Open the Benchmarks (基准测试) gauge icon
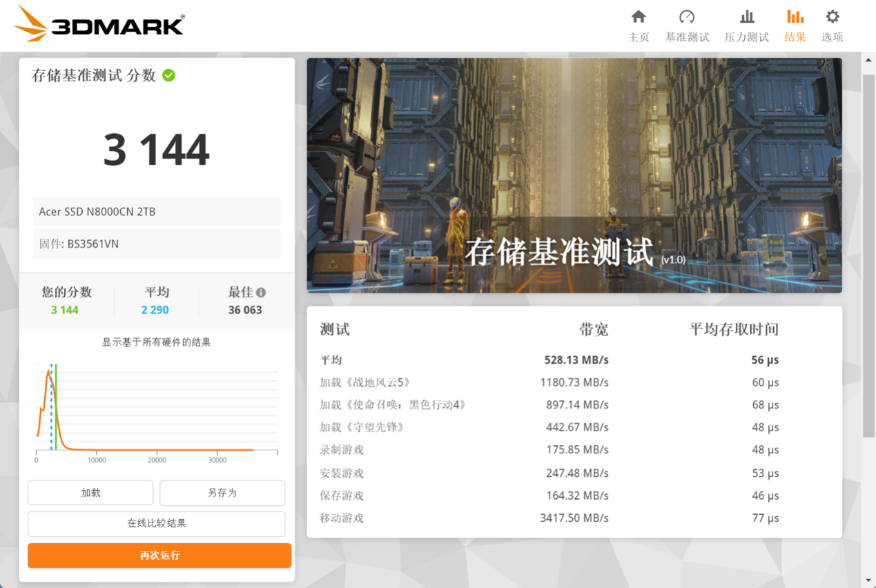 pyautogui.click(x=686, y=17)
